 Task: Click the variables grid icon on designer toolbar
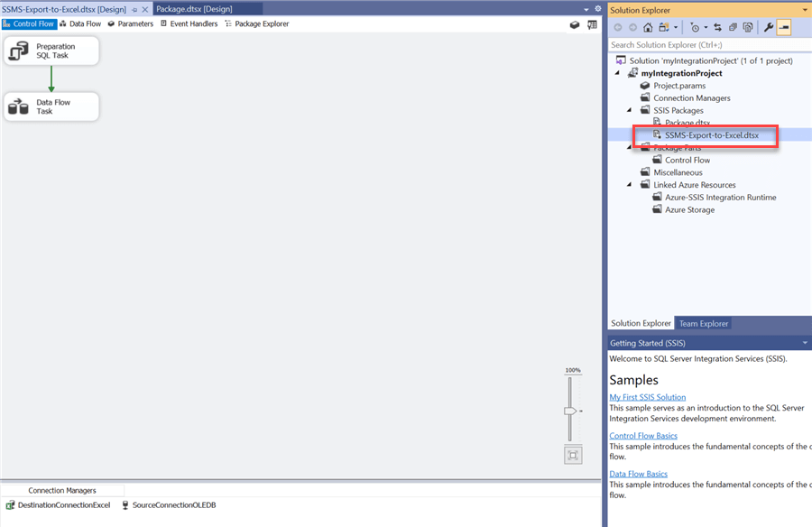click(592, 25)
